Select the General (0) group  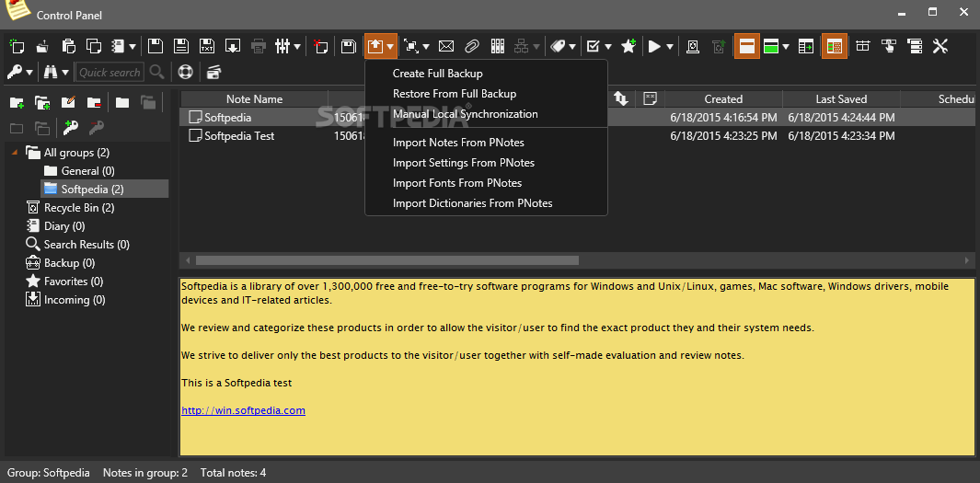coord(79,170)
